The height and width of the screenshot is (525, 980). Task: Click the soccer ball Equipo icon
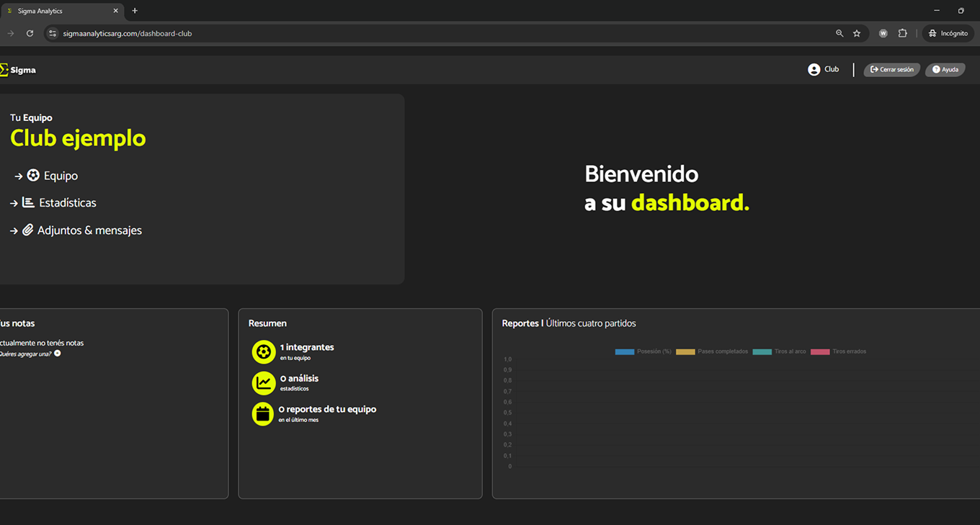tap(33, 176)
